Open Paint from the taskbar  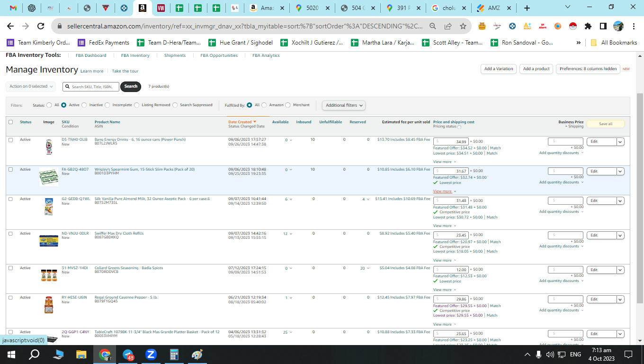pyautogui.click(x=197, y=354)
